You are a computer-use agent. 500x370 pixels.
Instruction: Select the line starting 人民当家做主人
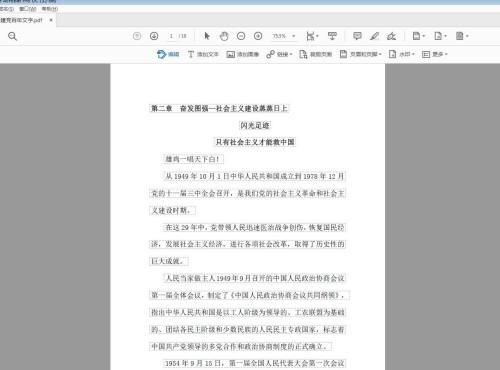254,278
